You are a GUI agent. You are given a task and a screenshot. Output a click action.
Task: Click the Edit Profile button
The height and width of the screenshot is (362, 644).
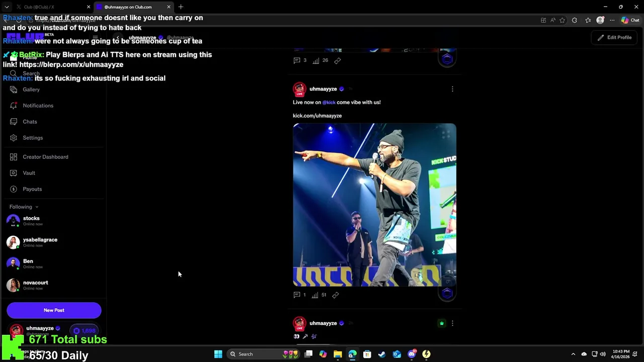click(x=614, y=37)
